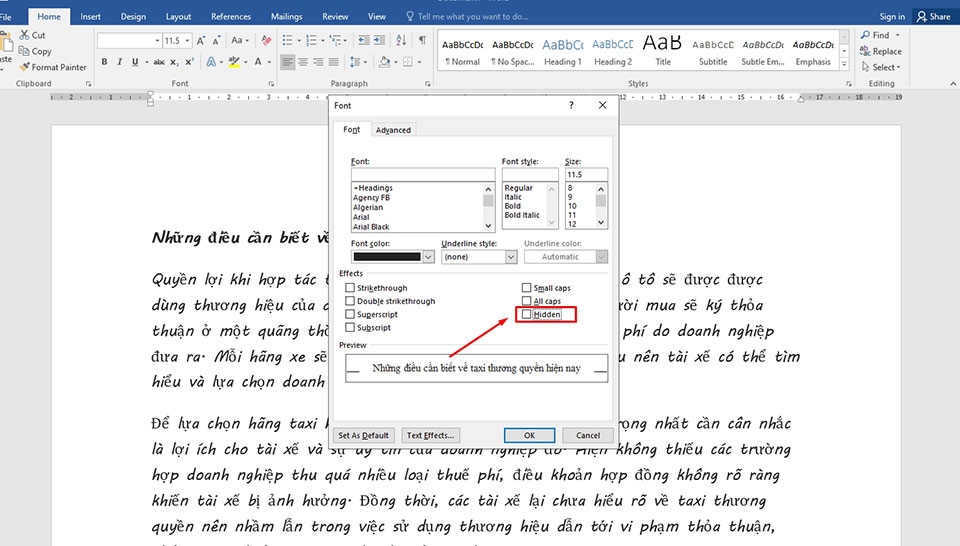Screen dimensions: 960x546
Task: Check the Small caps option
Action: tap(527, 288)
